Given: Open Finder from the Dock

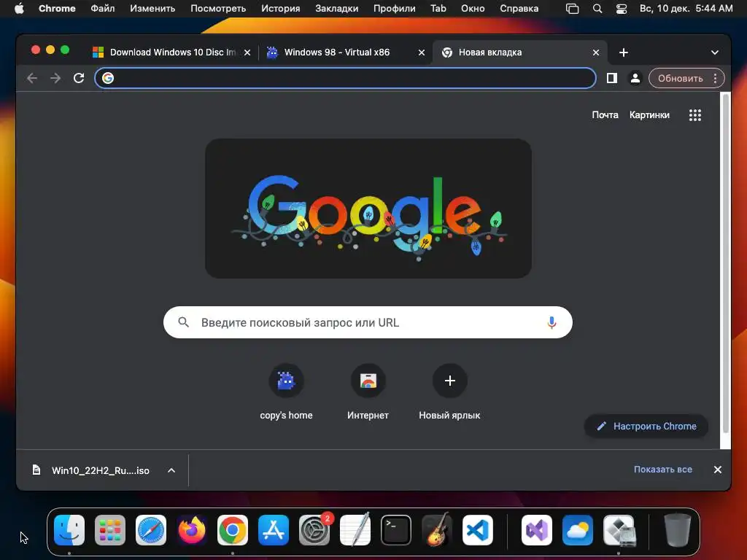Looking at the screenshot, I should coord(69,530).
